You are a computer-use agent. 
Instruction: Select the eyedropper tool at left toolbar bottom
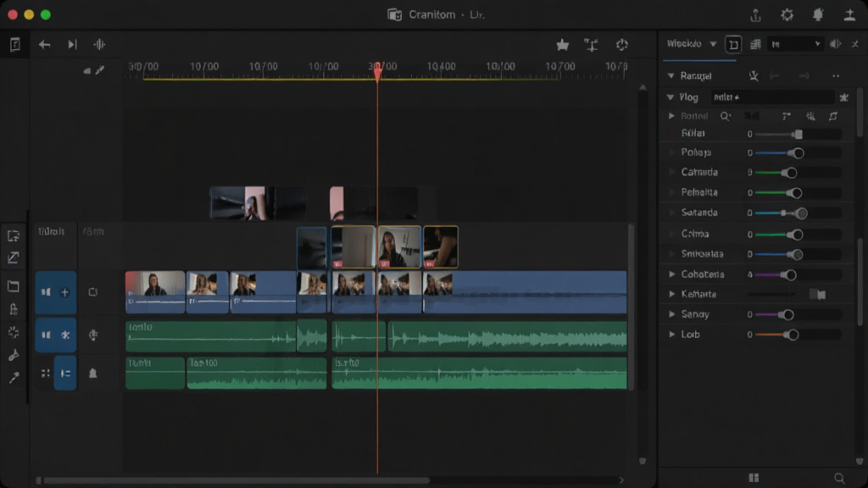tap(14, 378)
